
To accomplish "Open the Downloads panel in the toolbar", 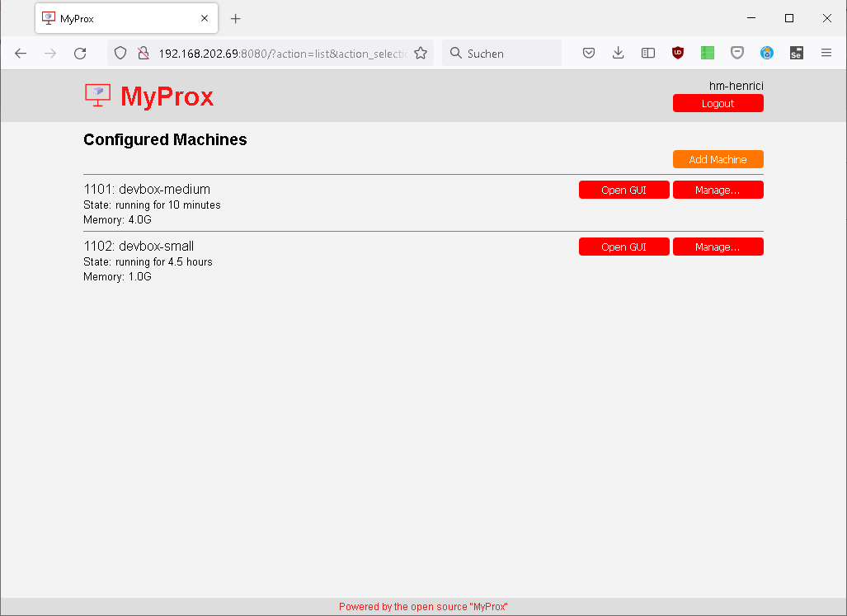I will pos(618,52).
